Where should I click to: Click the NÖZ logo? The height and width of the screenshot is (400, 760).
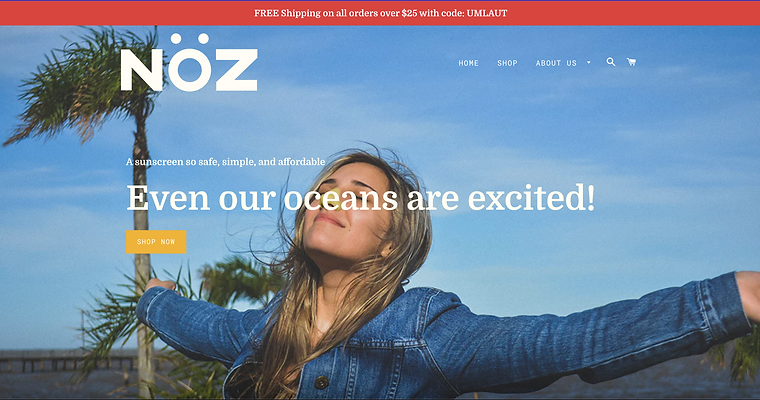point(189,62)
